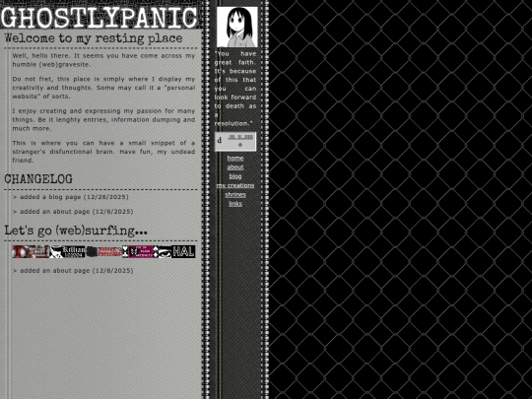Open the shrines link
Screen dimensions: 532x399
click(235, 195)
